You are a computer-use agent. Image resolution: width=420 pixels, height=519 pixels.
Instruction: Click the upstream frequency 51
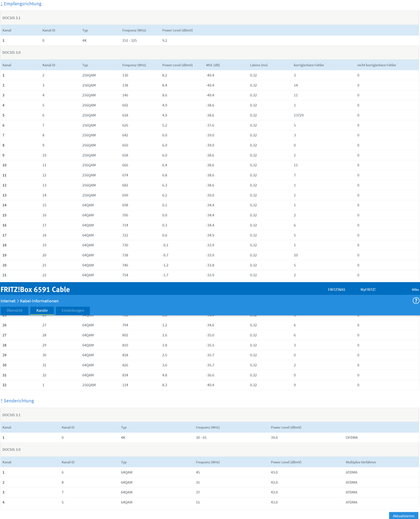point(198,502)
